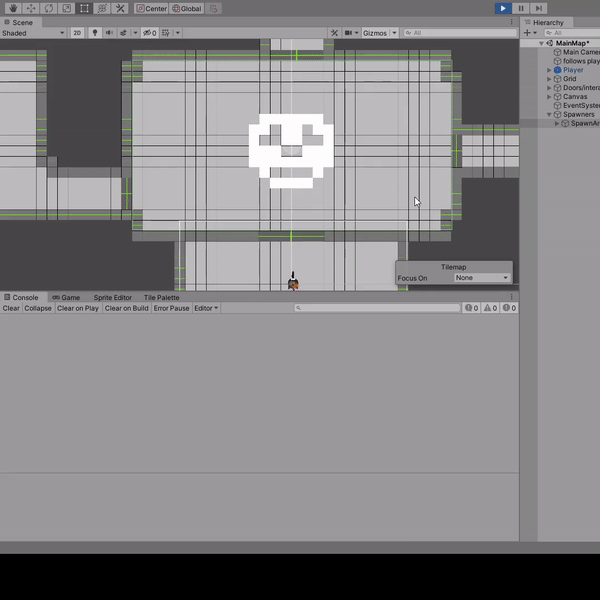Expand the Doors/interactables object
Screen dimensions: 600x600
tap(549, 88)
